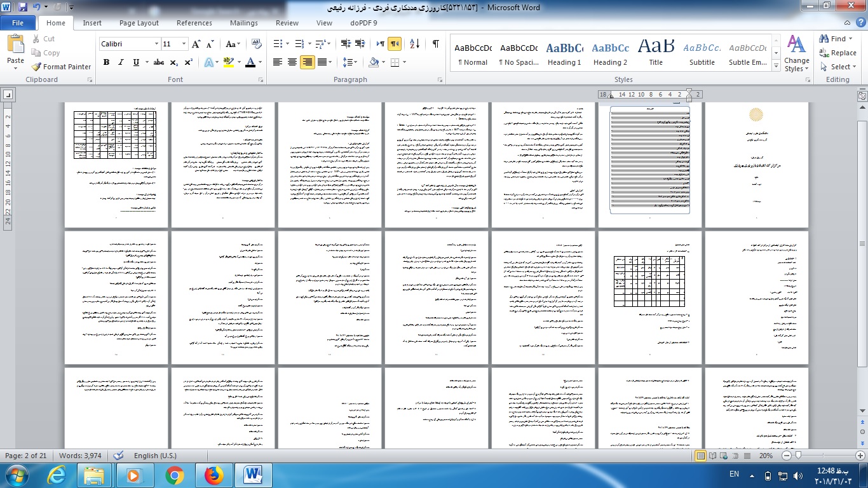Toggle right-to-left text direction
The height and width of the screenshot is (488, 868).
tap(395, 44)
